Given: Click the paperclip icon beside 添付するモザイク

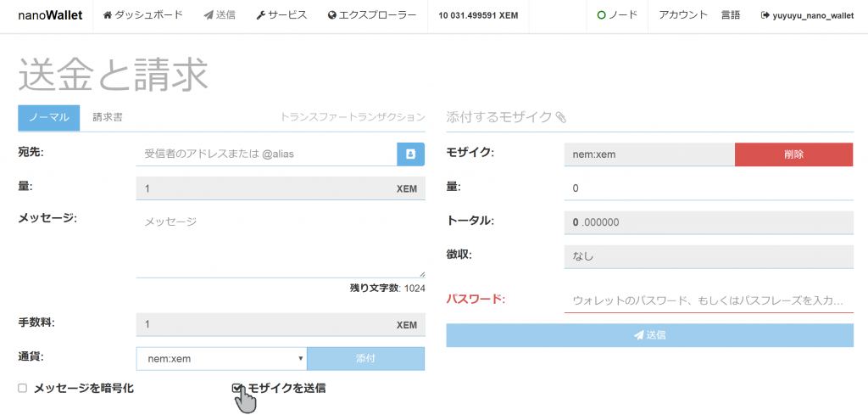Looking at the screenshot, I should click(x=561, y=117).
